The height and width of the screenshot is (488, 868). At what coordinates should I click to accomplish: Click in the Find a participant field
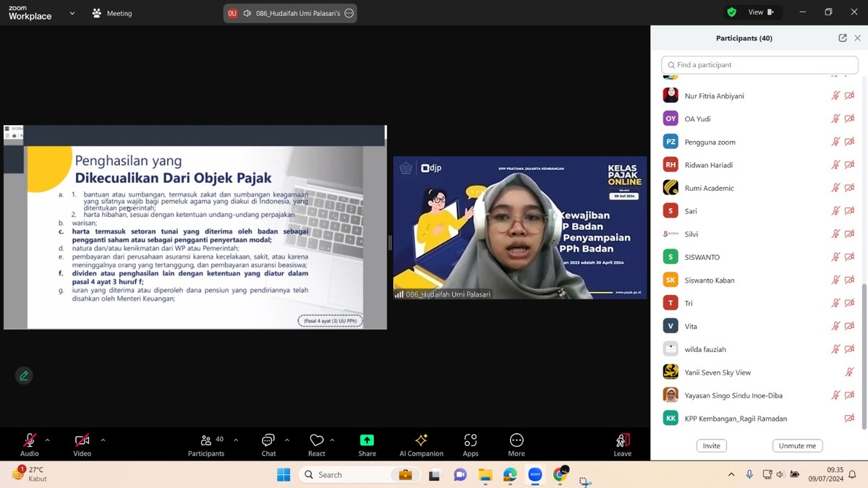pos(759,65)
